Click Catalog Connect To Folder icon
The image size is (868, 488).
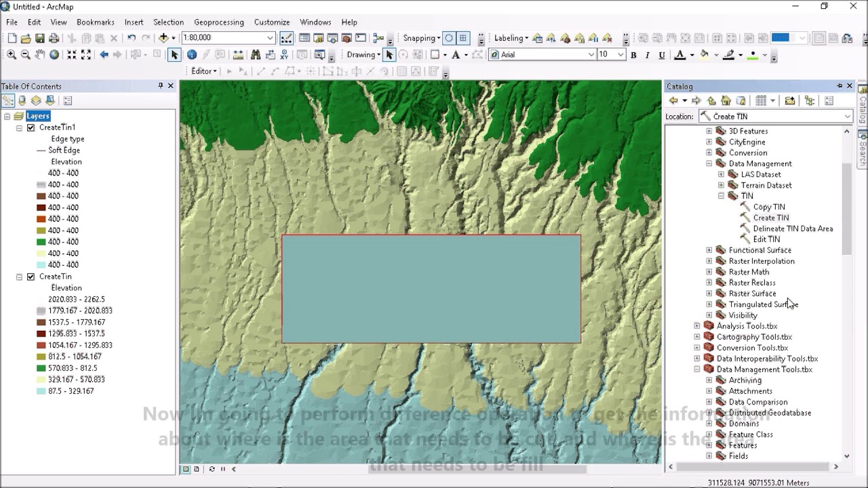click(790, 101)
